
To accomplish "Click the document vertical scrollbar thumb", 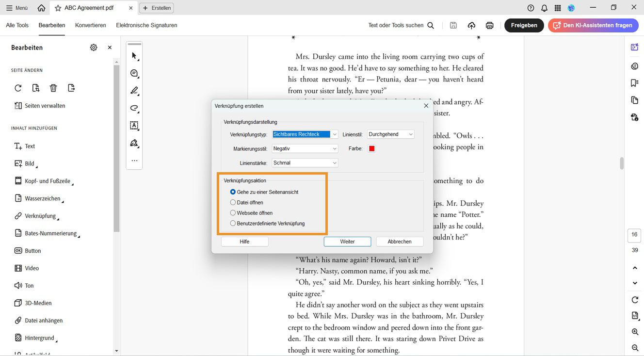I will tap(622, 163).
